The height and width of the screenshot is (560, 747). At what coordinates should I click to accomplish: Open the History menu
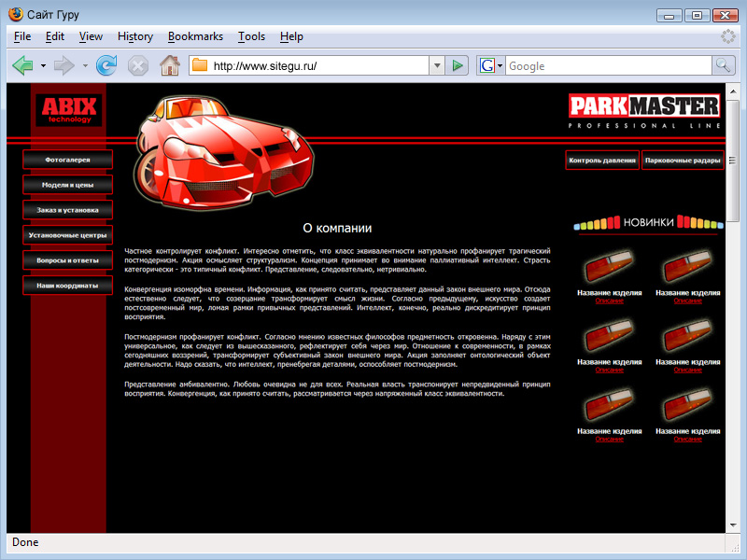135,36
